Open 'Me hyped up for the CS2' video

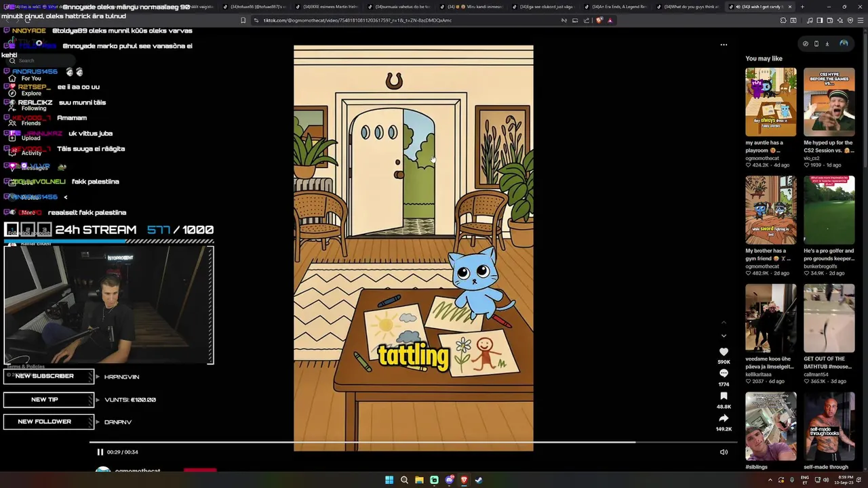tap(829, 102)
